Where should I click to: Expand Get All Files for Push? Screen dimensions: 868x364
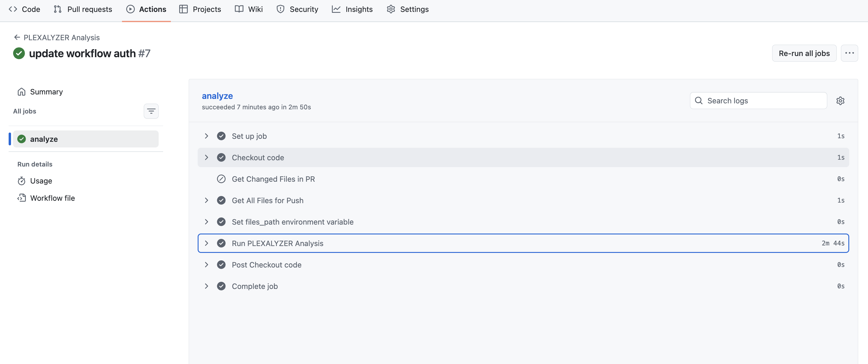pos(207,200)
